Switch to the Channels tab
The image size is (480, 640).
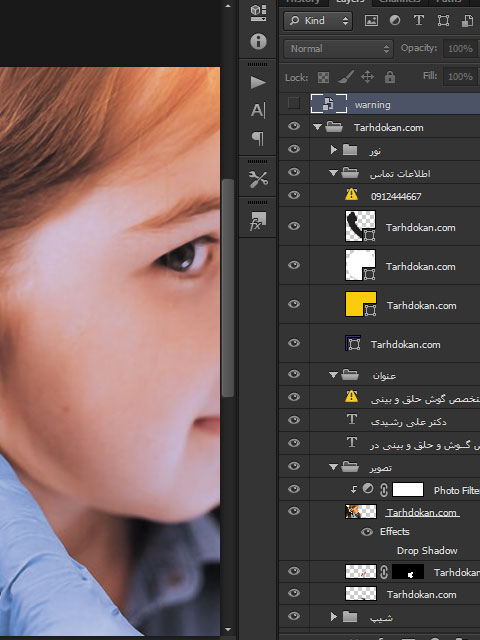[400, 2]
